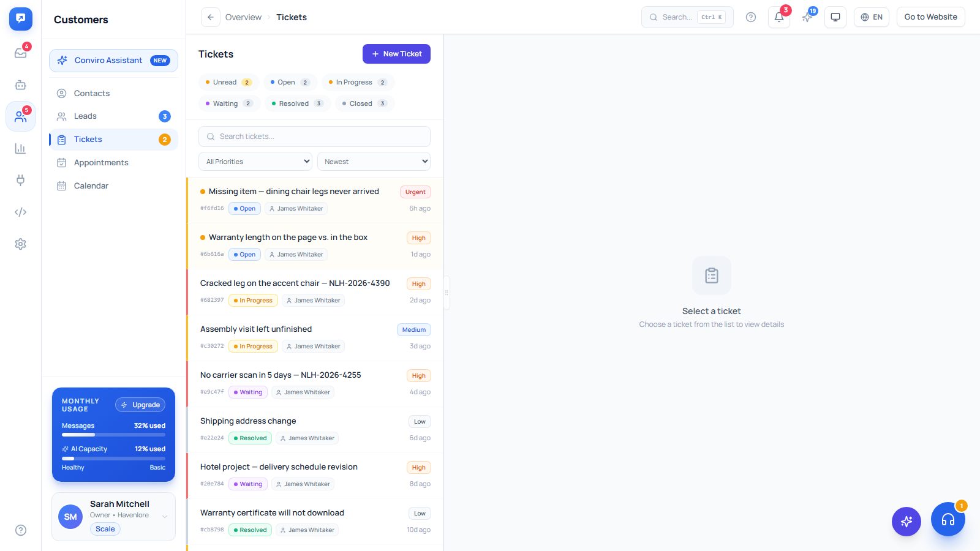Open ticket Shipping address change
Viewport: 980px width, 551px height.
pos(315,430)
